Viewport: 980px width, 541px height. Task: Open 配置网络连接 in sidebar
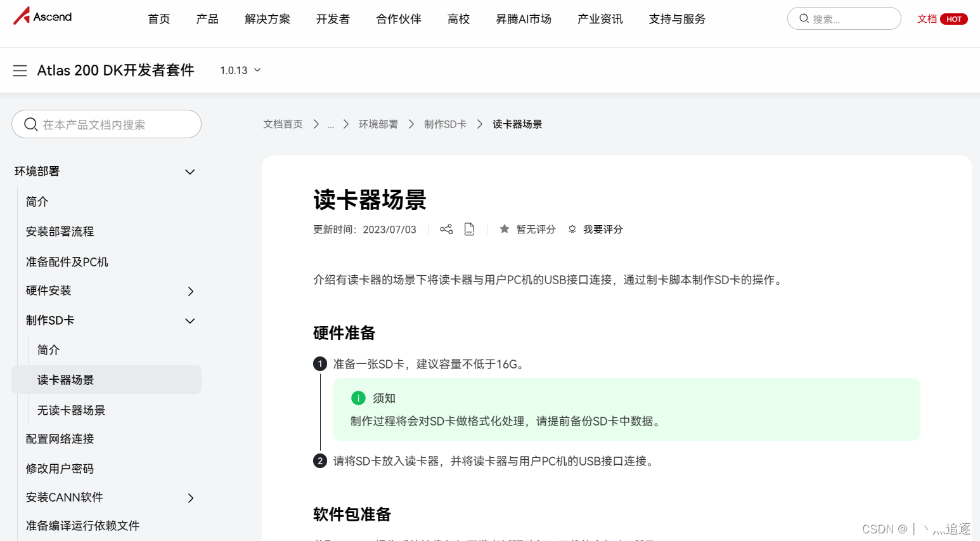tap(60, 438)
